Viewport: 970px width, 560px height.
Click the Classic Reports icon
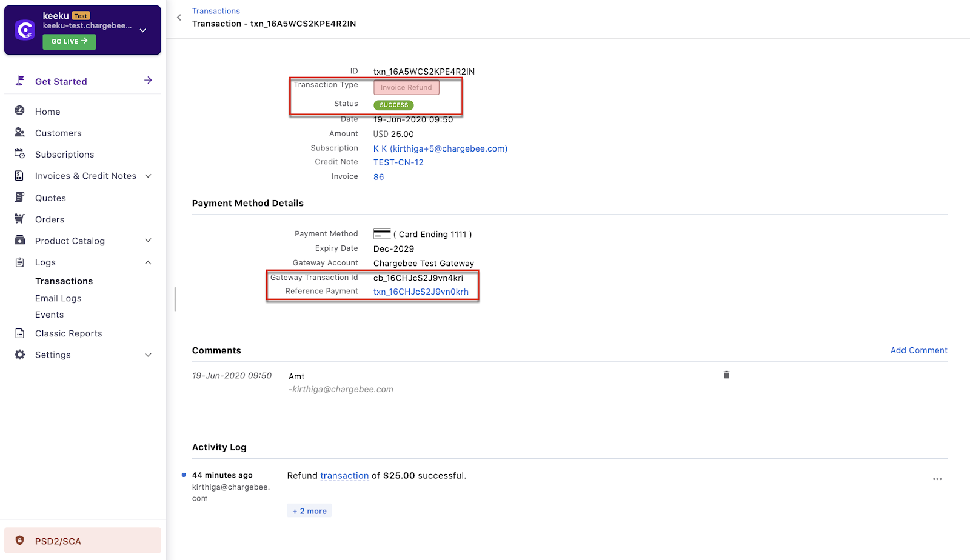pos(19,333)
